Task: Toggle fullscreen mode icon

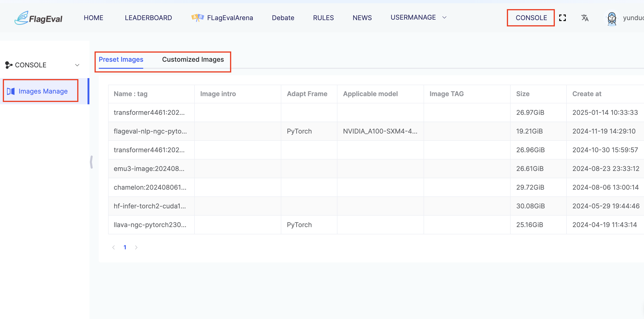Action: tap(562, 18)
